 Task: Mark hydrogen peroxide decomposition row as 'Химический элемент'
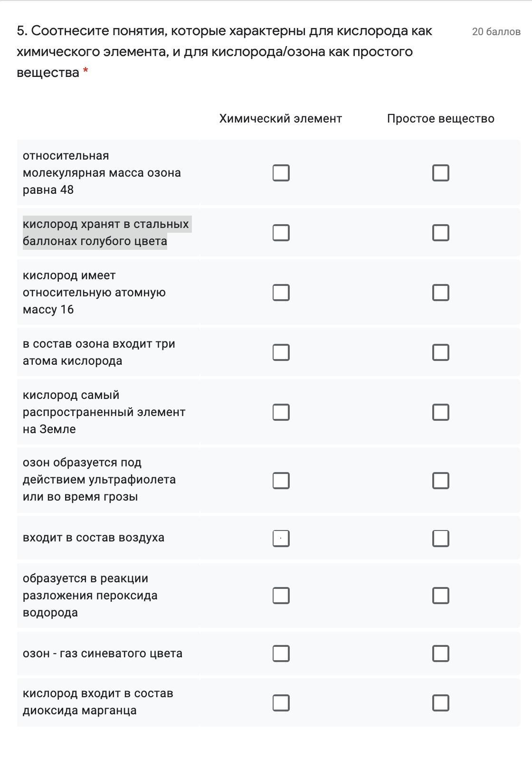(x=281, y=596)
